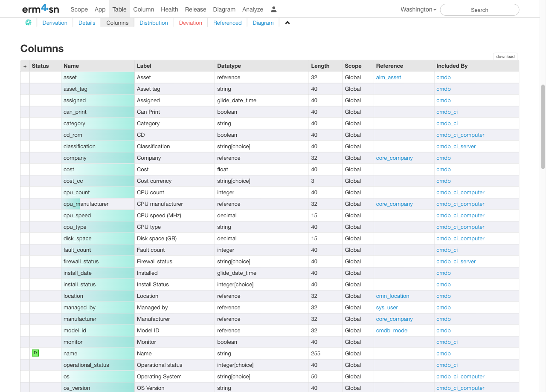Collapse the sub-navigation with the up caret
Image resolution: width=546 pixels, height=392 pixels.
pos(288,23)
